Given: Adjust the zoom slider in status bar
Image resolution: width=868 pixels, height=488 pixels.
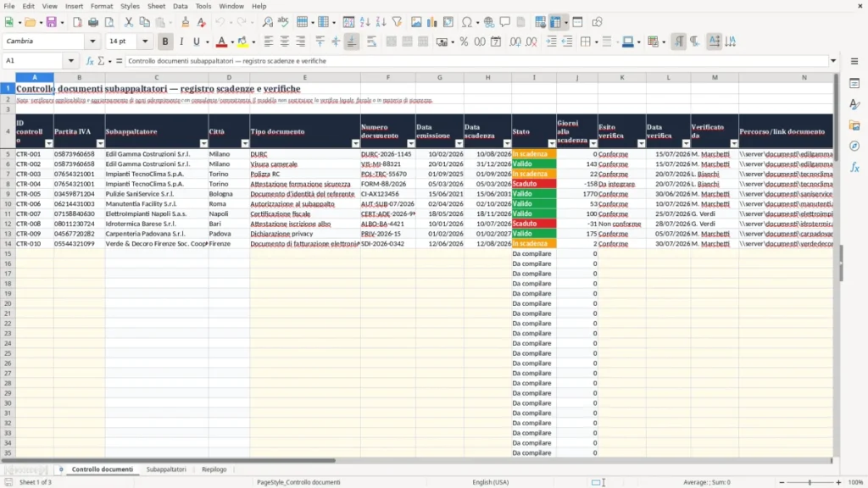Looking at the screenshot, I should [810, 482].
